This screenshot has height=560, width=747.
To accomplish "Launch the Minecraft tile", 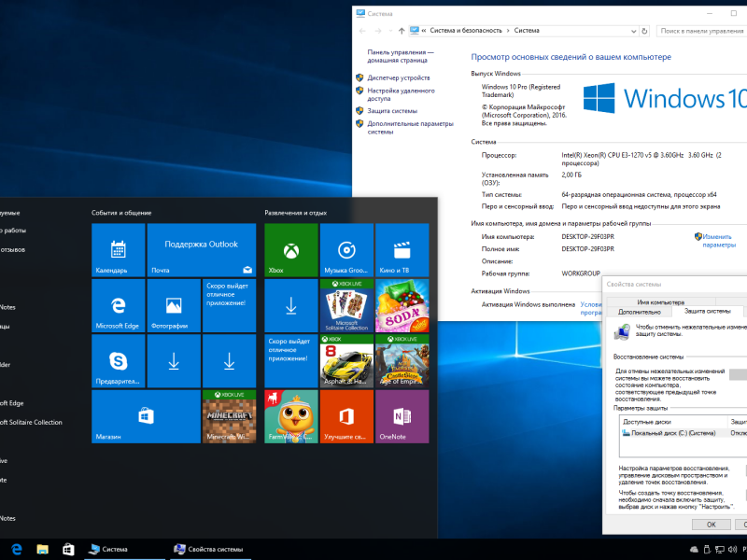I will click(229, 416).
